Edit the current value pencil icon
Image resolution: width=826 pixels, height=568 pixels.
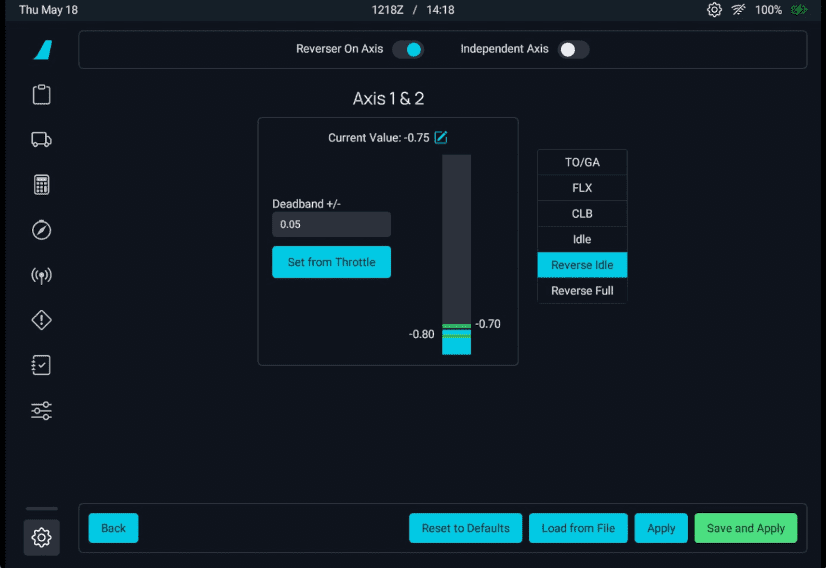(x=441, y=137)
